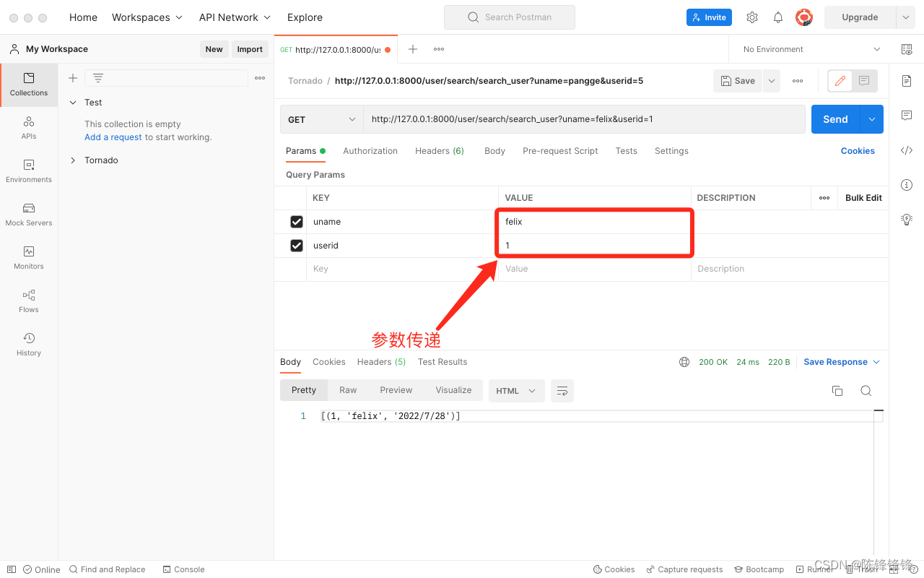Open Postman settings gear icon
This screenshot has width=924, height=578.
(752, 17)
